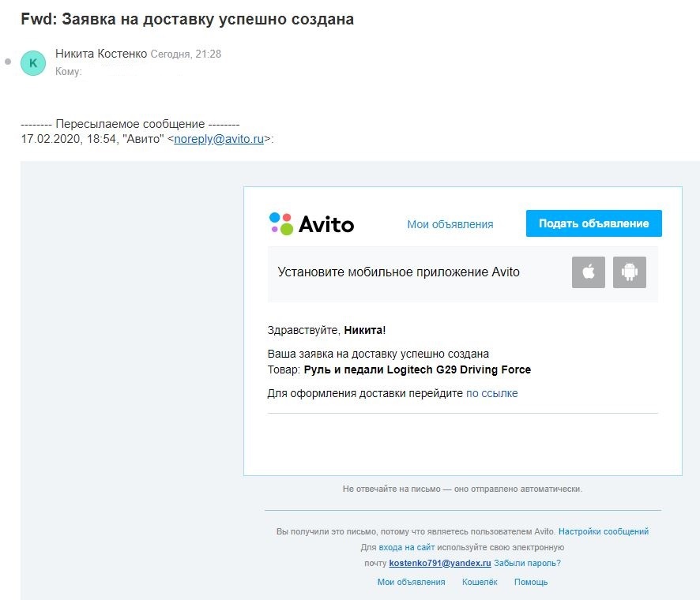Toggle the unread dot beside the sender avatar
This screenshot has width=700, height=600.
click(8, 61)
